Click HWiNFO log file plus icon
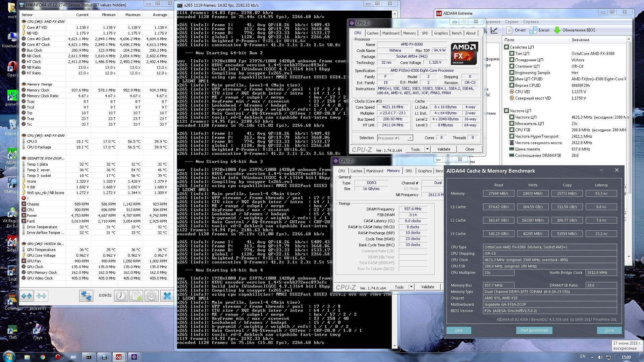 (136, 296)
